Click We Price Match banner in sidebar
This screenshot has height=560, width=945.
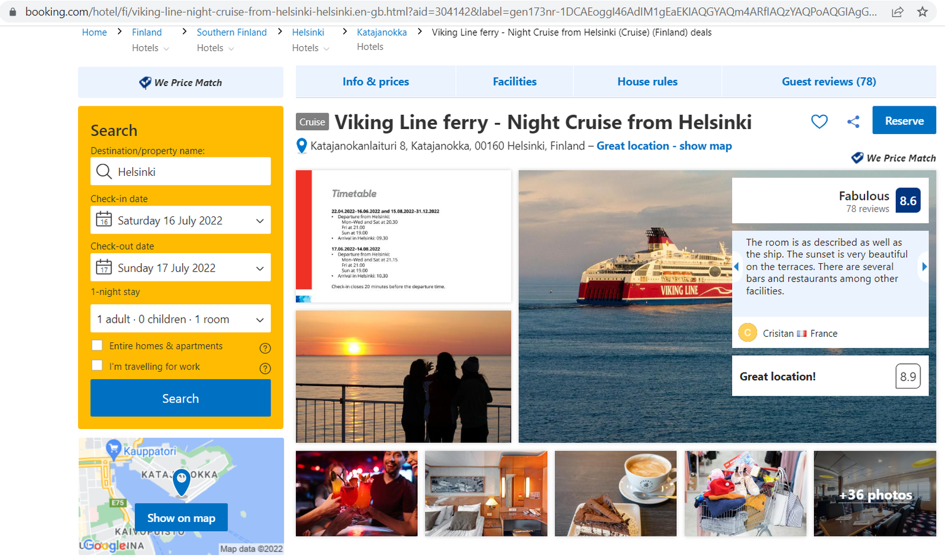tap(180, 82)
